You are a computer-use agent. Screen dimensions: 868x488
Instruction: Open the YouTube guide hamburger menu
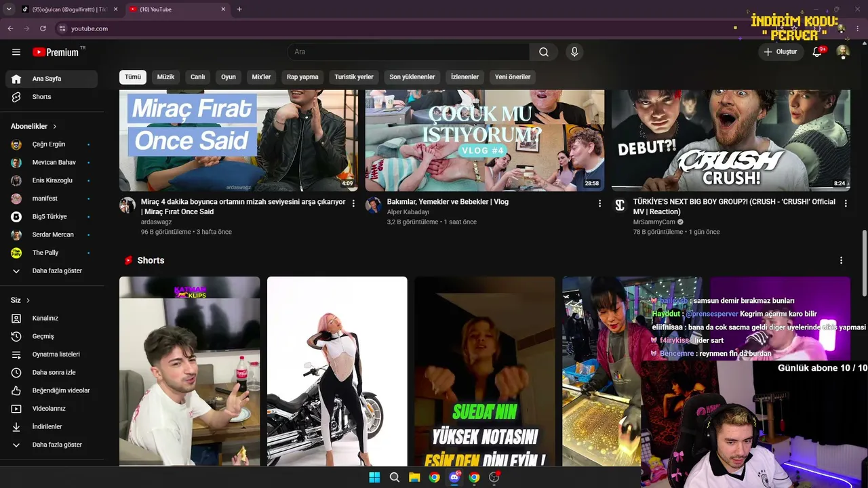(16, 52)
